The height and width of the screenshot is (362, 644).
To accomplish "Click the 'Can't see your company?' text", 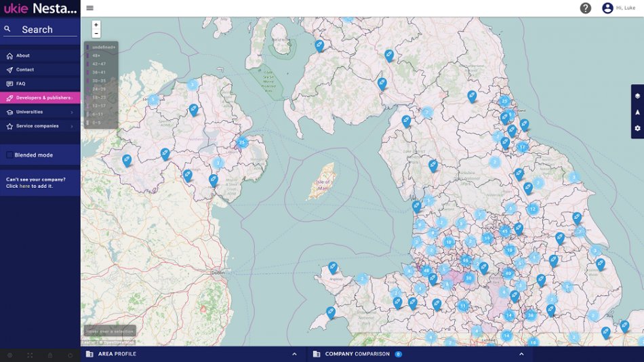I will click(36, 180).
